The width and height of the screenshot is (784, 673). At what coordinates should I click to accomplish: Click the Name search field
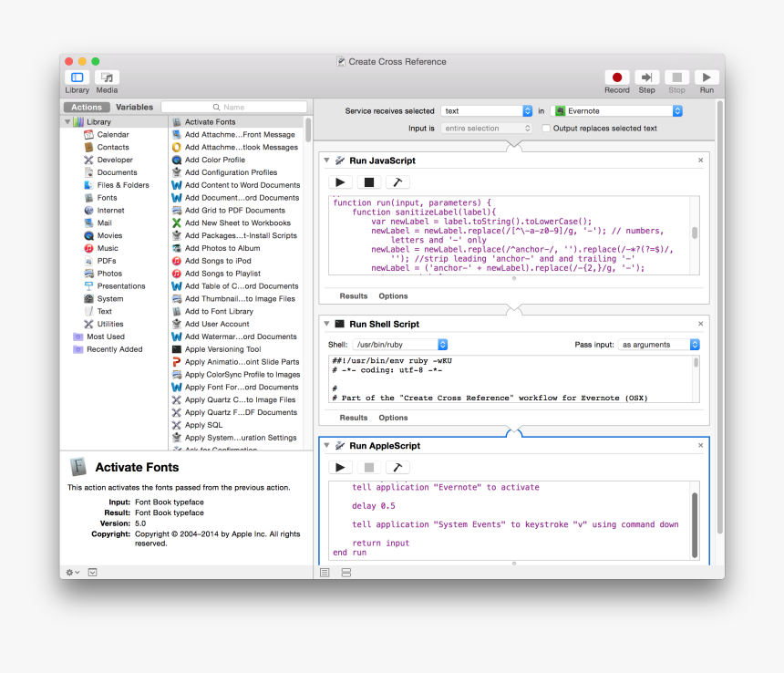tap(234, 107)
